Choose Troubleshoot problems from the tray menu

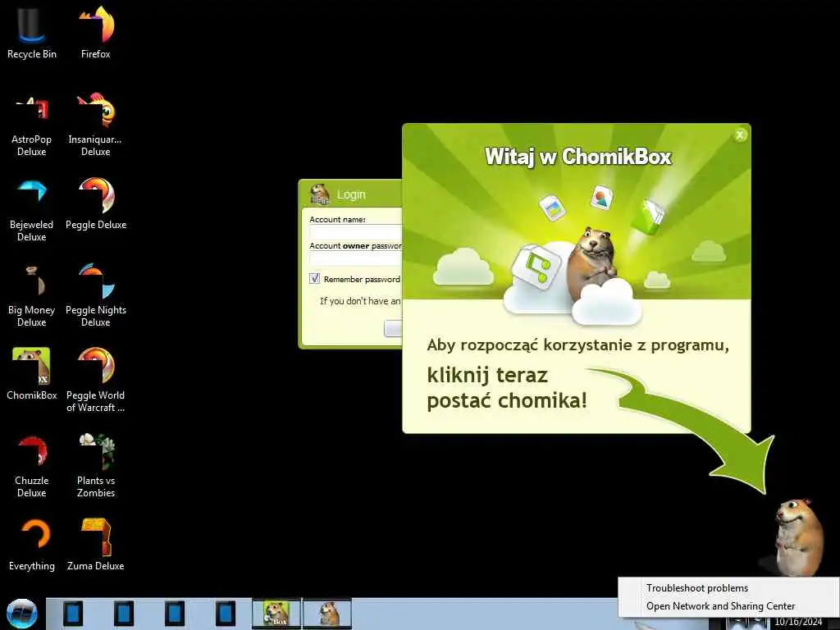(x=697, y=588)
